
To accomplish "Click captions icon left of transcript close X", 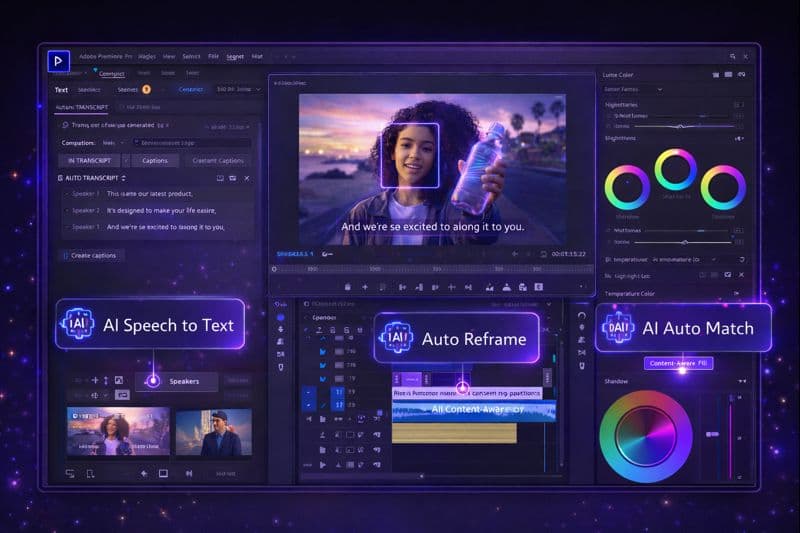I will [x=233, y=178].
